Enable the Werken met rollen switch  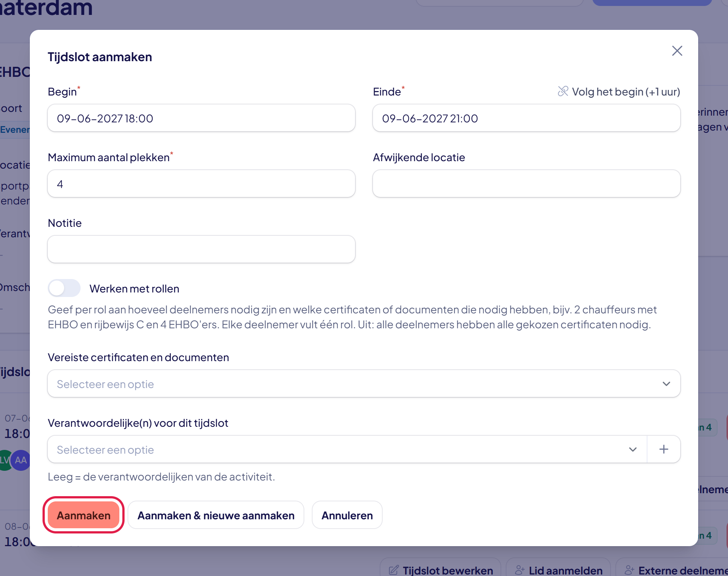[x=64, y=288]
